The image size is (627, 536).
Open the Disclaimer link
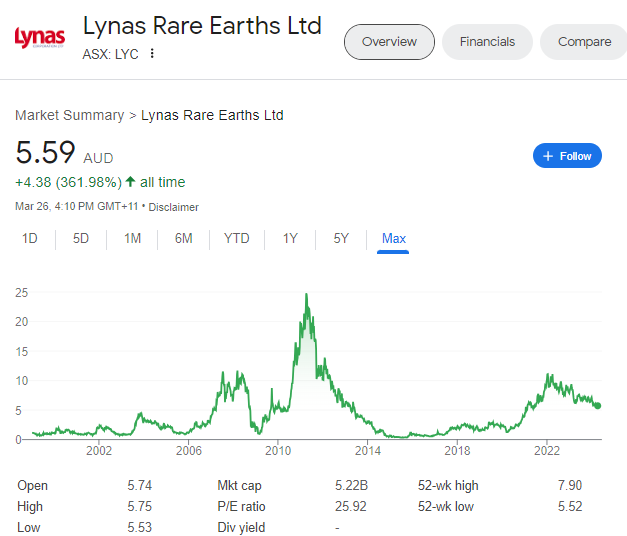[x=174, y=207]
